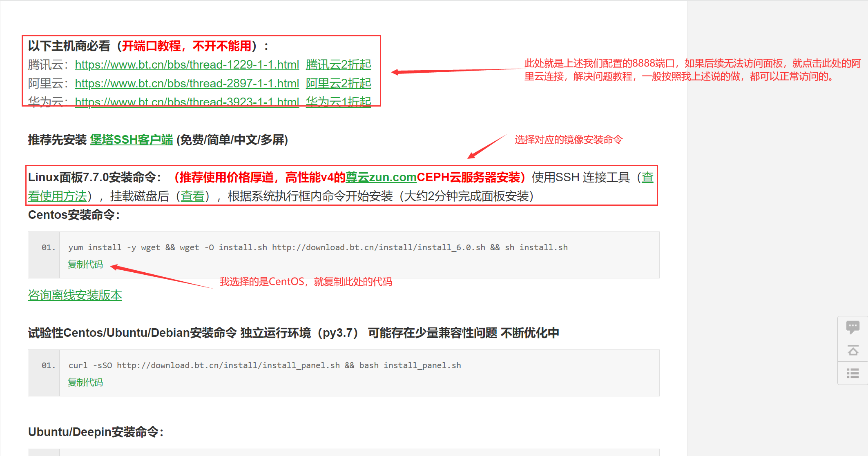Click the Linux面板7.7.0安装命令 text
The width and height of the screenshot is (868, 456).
coord(95,177)
